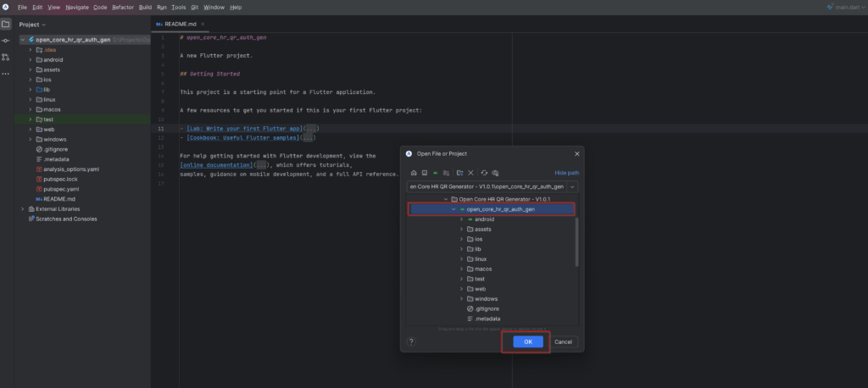Select the macos folder in Project panel
868x388 pixels.
(x=52, y=109)
